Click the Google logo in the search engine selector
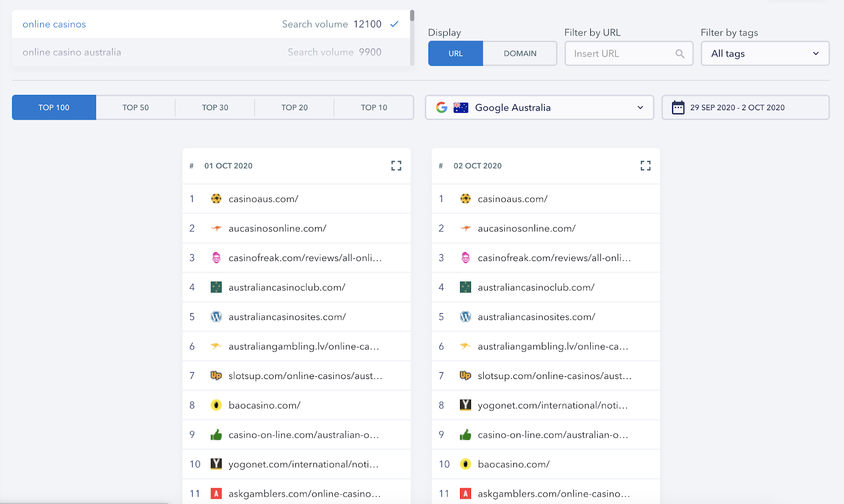844x504 pixels. click(442, 108)
